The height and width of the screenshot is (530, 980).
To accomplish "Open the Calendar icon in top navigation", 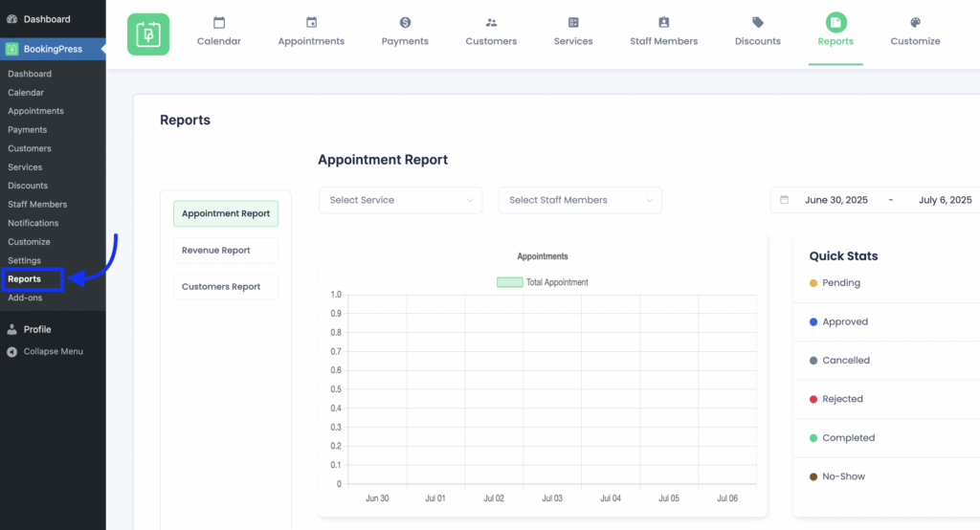I will (219, 22).
